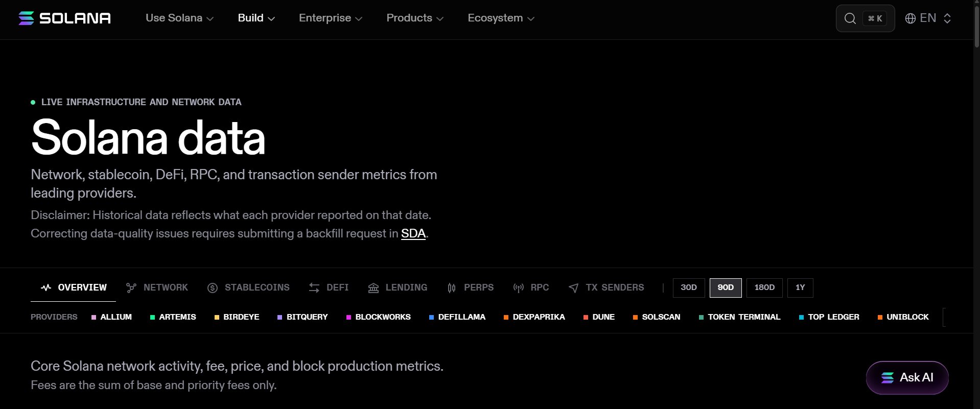
Task: Click the Perps candlestick icon
Action: [x=452, y=288]
